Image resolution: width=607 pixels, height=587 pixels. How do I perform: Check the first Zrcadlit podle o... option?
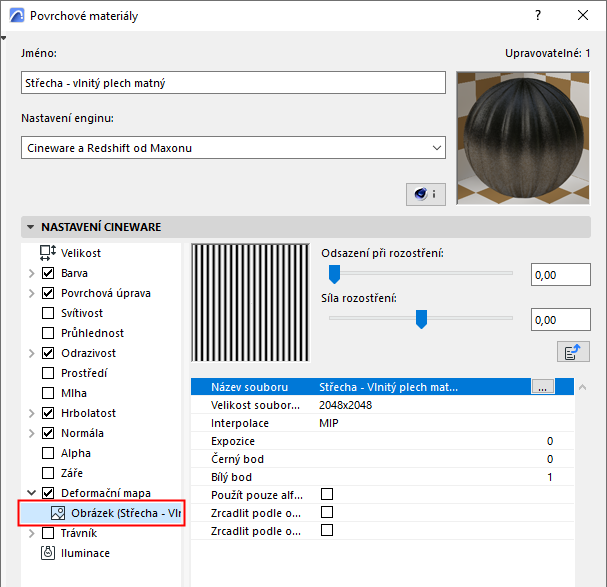[327, 512]
